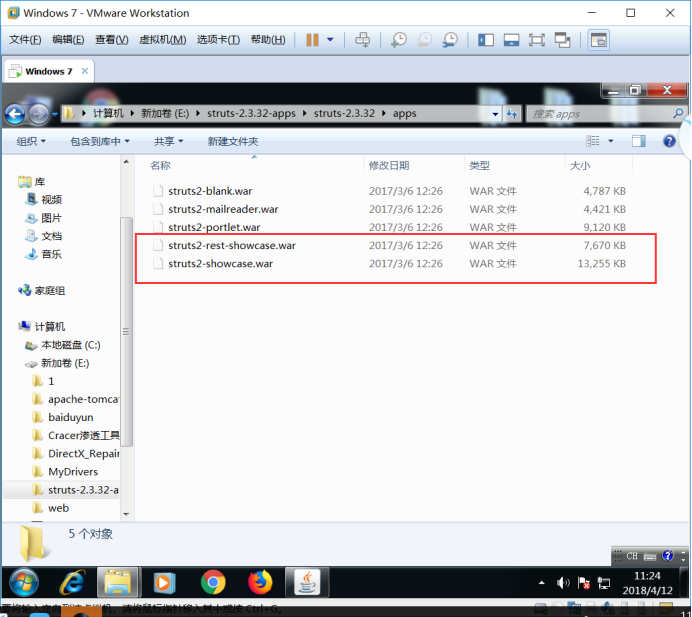Pause the virtual machine
This screenshot has height=617, width=692.
pyautogui.click(x=312, y=40)
